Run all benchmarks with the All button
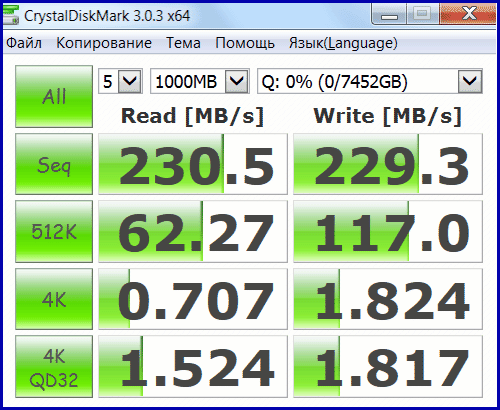 pos(54,97)
